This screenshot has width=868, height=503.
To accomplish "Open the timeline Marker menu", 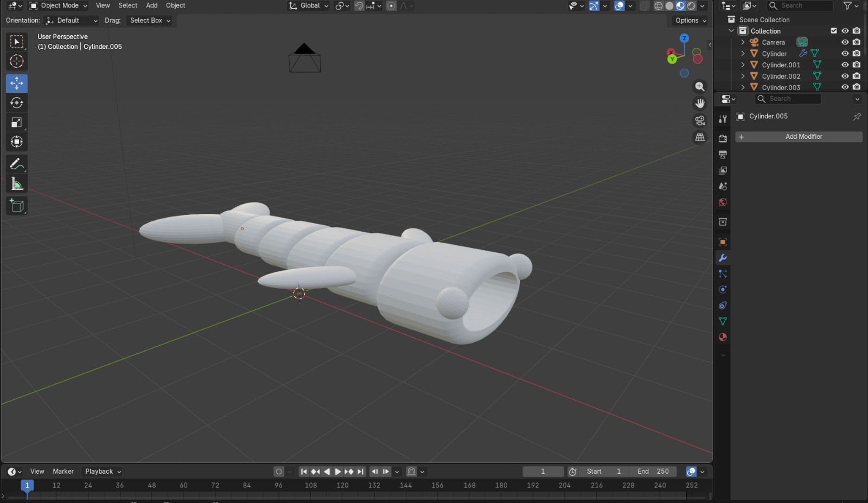I will click(63, 472).
